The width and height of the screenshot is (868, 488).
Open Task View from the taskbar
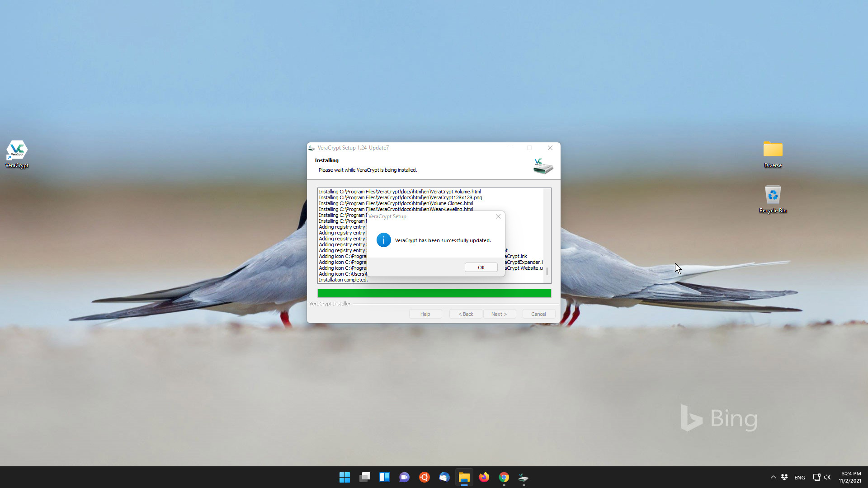[x=365, y=477]
